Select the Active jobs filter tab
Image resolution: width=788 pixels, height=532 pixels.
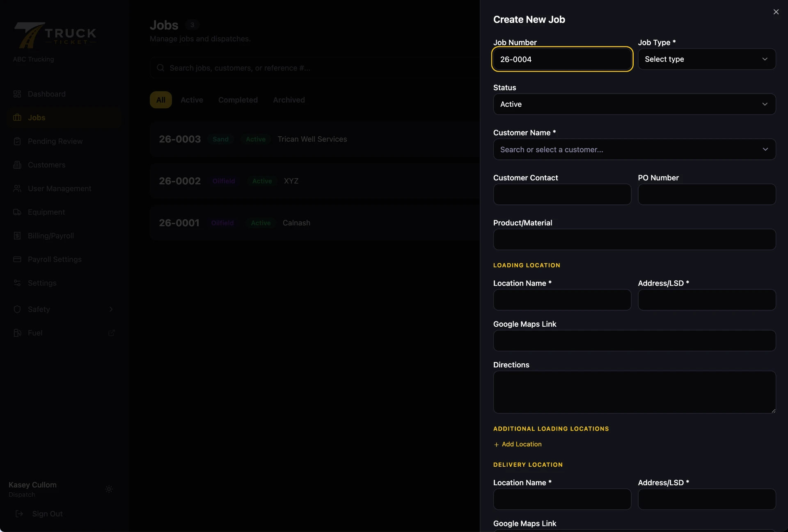pos(192,100)
